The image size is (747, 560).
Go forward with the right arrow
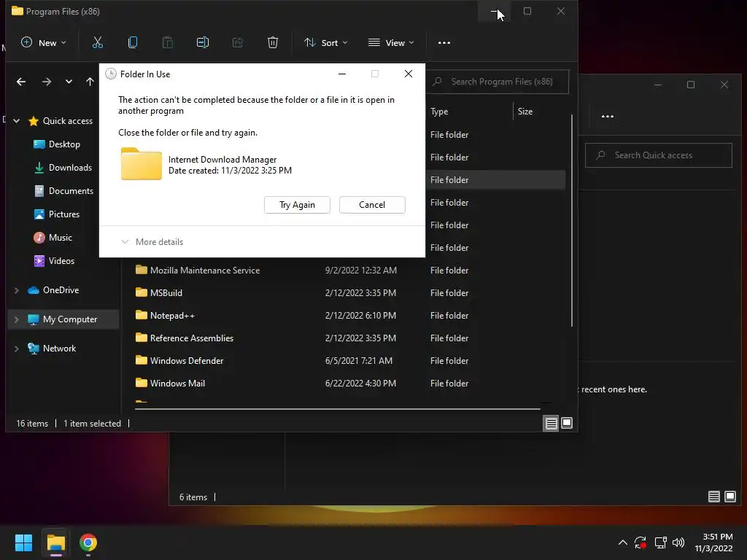pos(46,82)
